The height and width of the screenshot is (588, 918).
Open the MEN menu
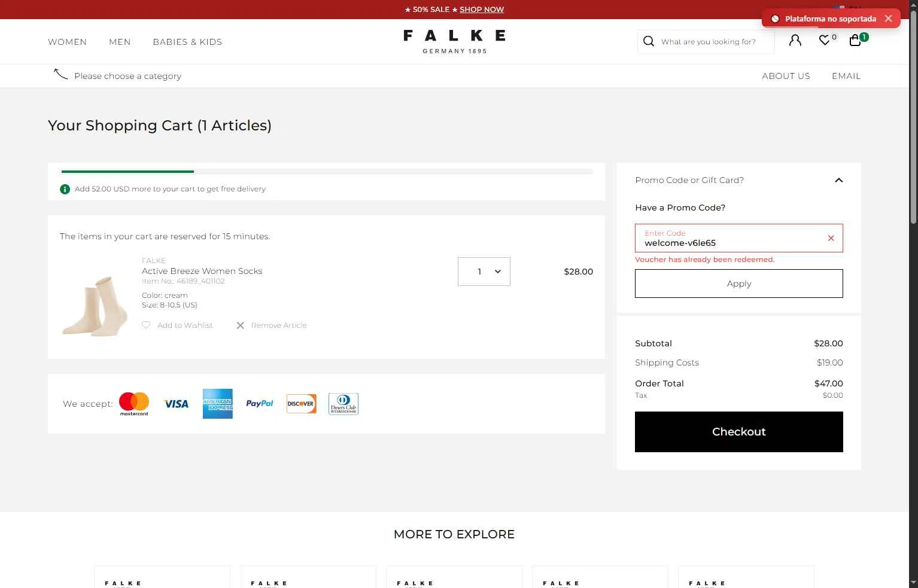click(x=120, y=42)
